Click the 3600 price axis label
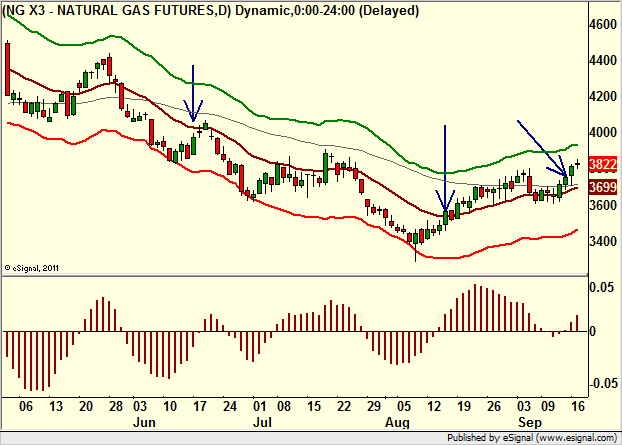622x445 pixels. click(x=603, y=205)
